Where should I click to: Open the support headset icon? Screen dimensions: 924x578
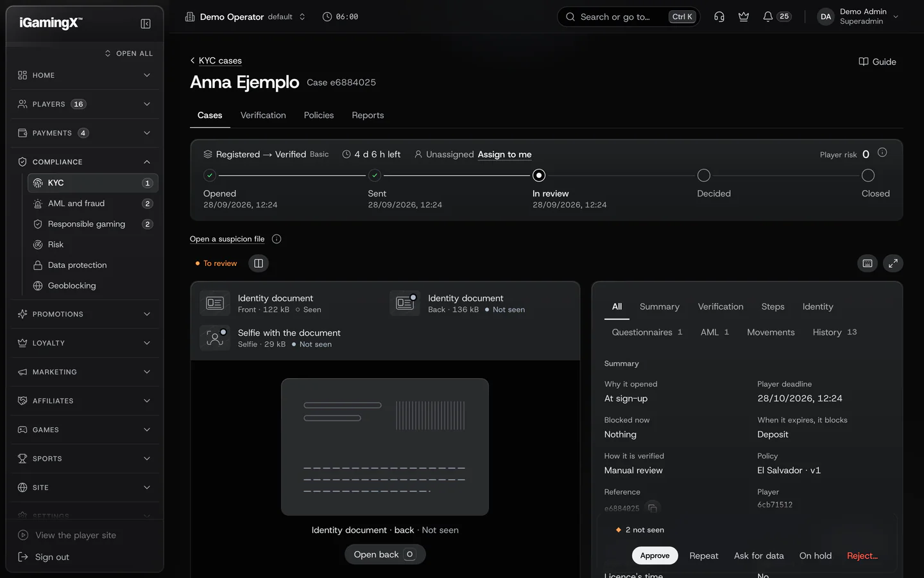click(x=719, y=17)
